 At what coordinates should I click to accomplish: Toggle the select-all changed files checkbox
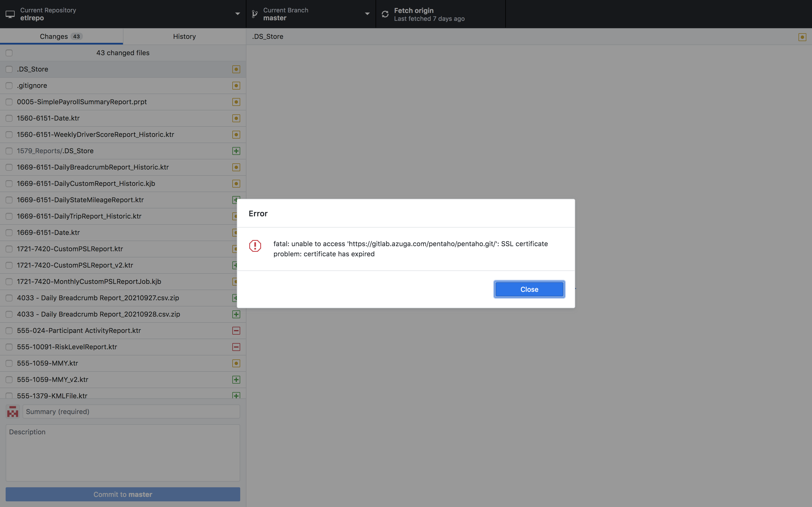pyautogui.click(x=9, y=53)
